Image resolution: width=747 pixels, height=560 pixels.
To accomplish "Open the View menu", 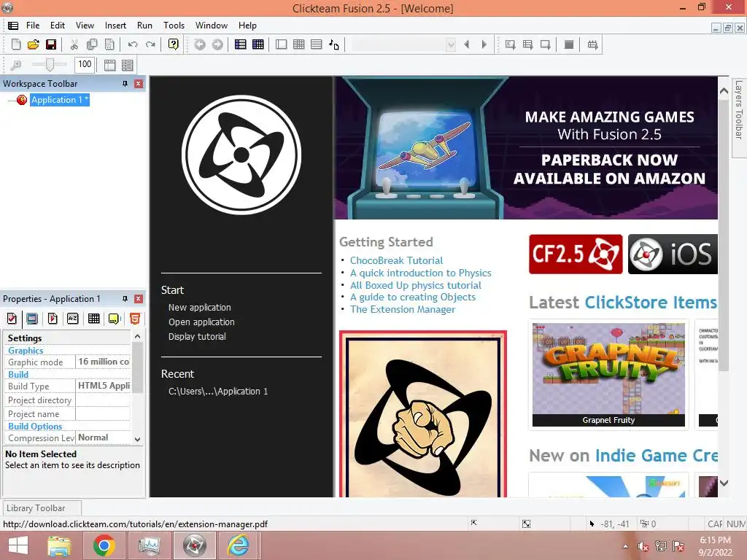I will click(x=85, y=26).
